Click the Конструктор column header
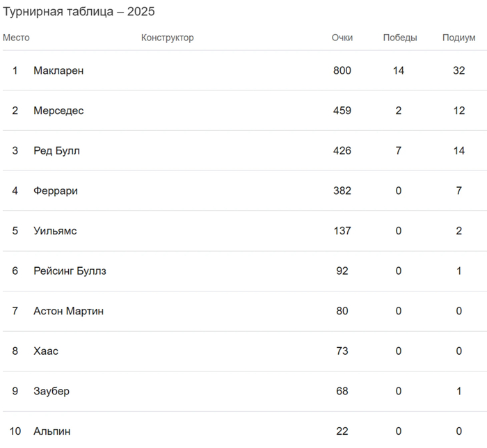This screenshot has height=448, width=487. [x=168, y=38]
